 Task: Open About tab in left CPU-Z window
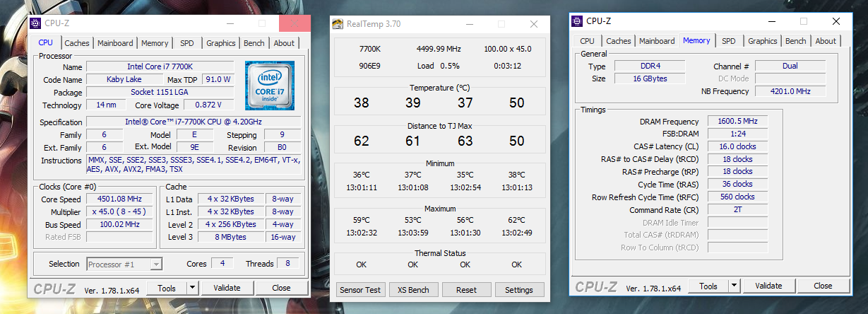[x=284, y=43]
